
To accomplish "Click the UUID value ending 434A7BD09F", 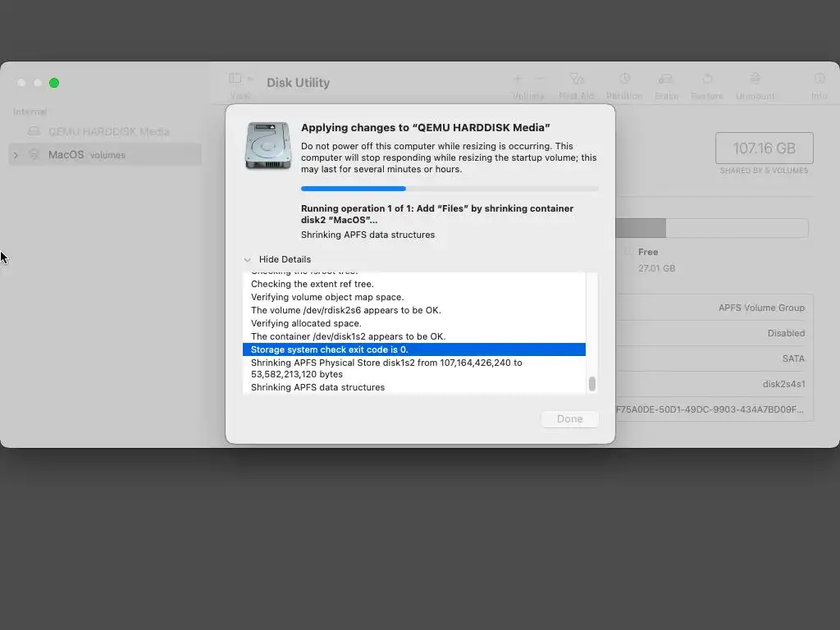I will [x=710, y=409].
